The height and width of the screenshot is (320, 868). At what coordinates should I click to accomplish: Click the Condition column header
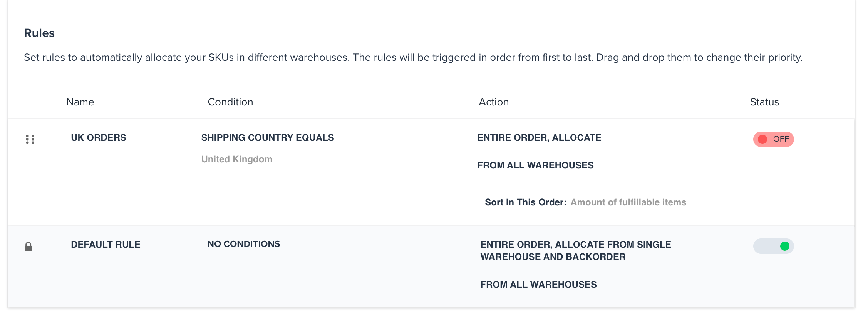pos(230,102)
